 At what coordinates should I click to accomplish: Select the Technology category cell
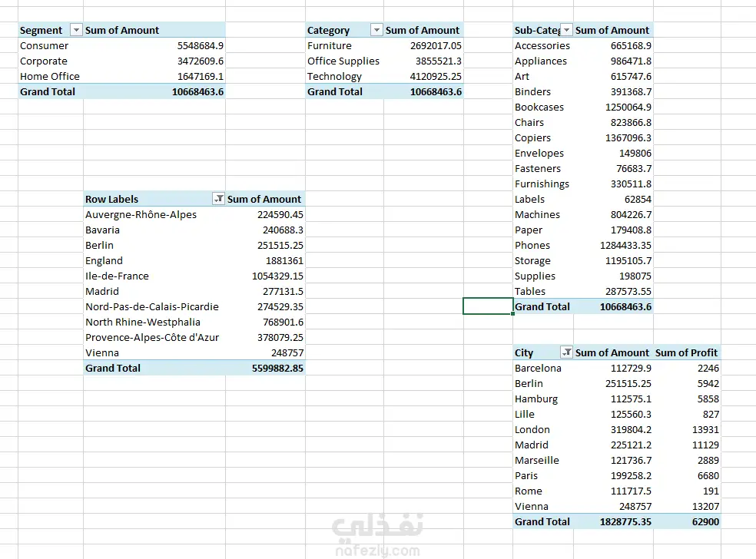click(x=334, y=76)
